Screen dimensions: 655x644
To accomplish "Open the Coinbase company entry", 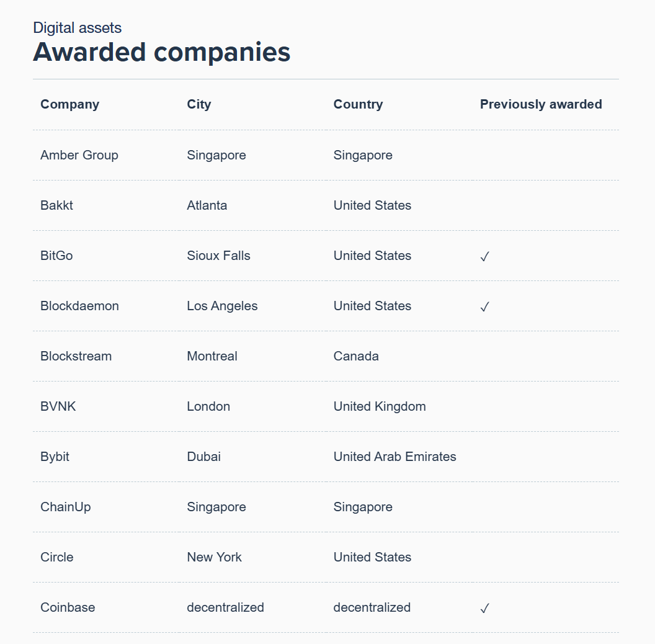I will tap(68, 607).
